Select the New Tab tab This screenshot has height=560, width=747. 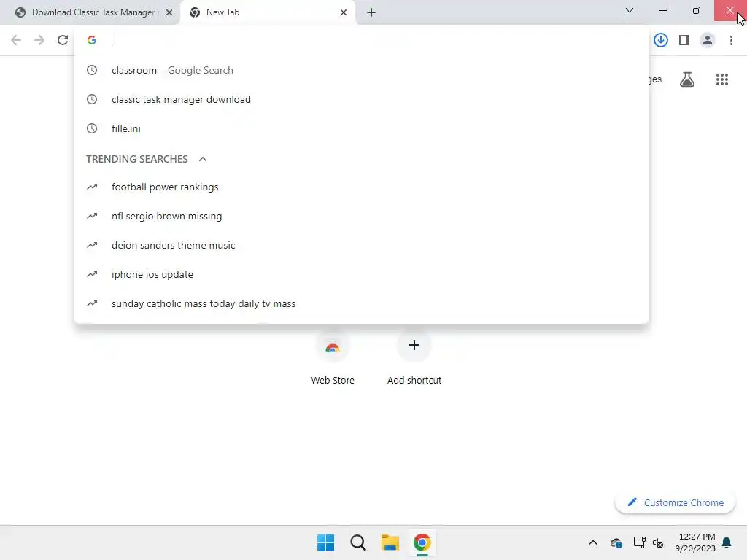click(267, 12)
